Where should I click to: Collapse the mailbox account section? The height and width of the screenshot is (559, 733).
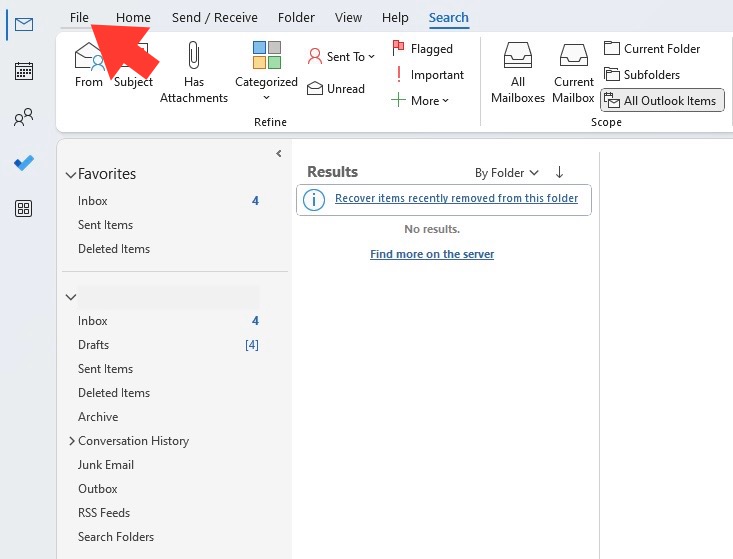(71, 297)
